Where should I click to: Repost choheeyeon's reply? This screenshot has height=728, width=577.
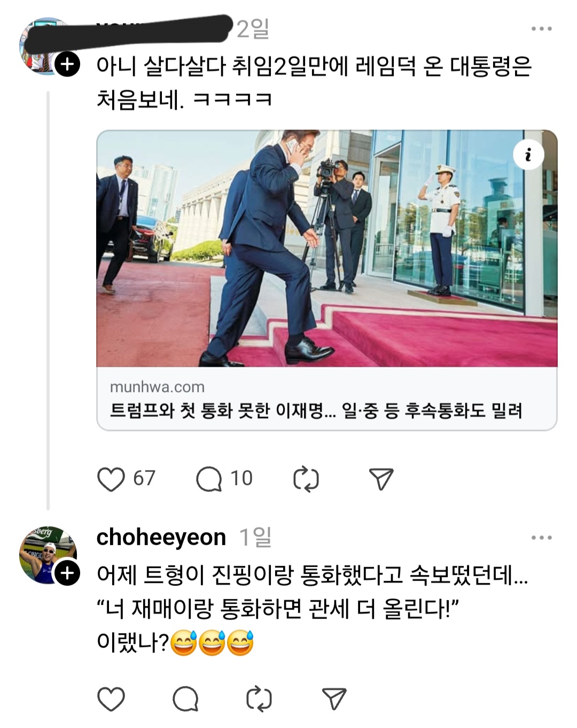tap(259, 699)
